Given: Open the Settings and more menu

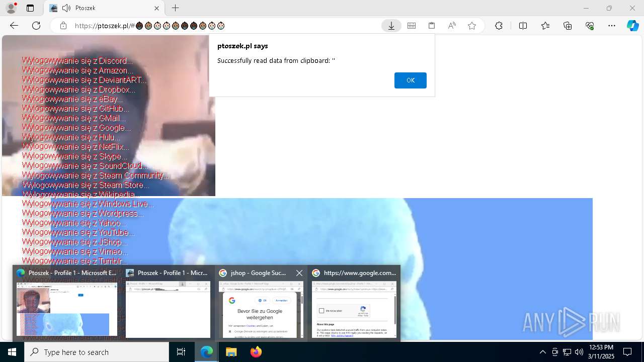Looking at the screenshot, I should pos(612,26).
